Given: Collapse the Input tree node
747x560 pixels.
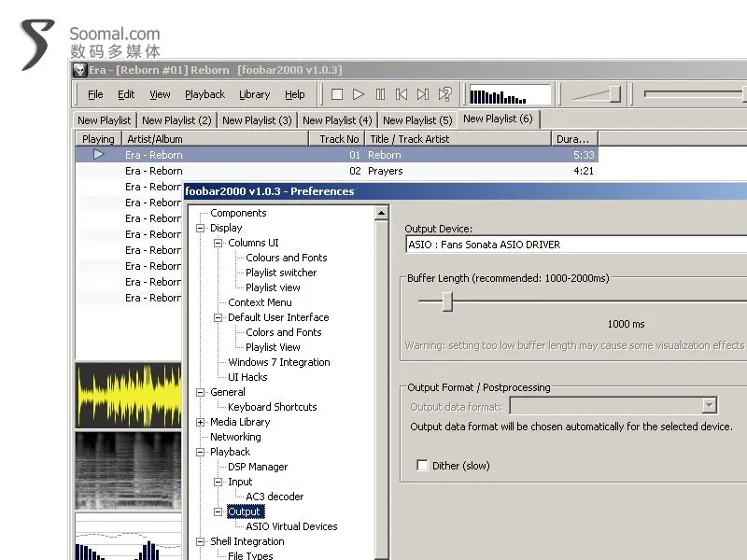Looking at the screenshot, I should click(218, 482).
